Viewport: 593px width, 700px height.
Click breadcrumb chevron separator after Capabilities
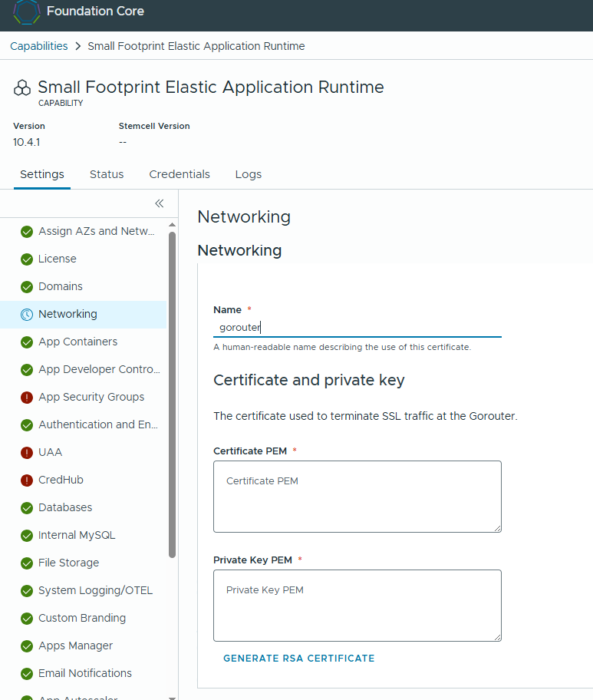(x=78, y=46)
